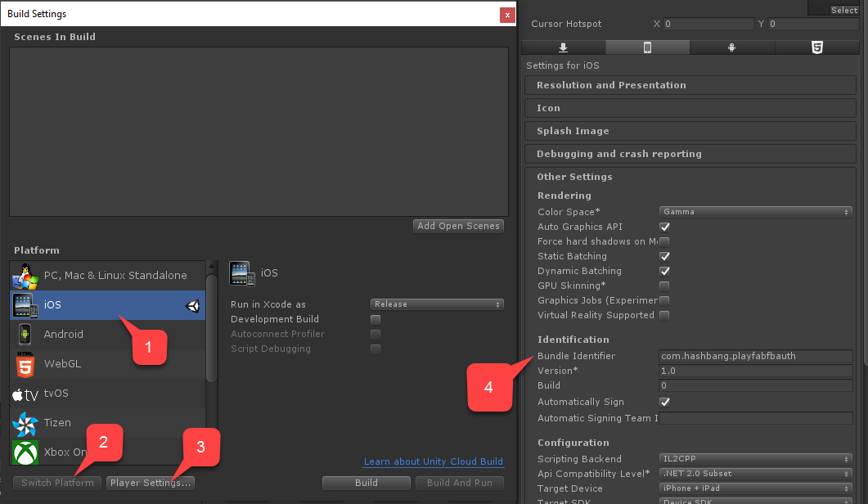The width and height of the screenshot is (868, 504).
Task: Click the Tizen pinwheel icon
Action: click(x=25, y=424)
